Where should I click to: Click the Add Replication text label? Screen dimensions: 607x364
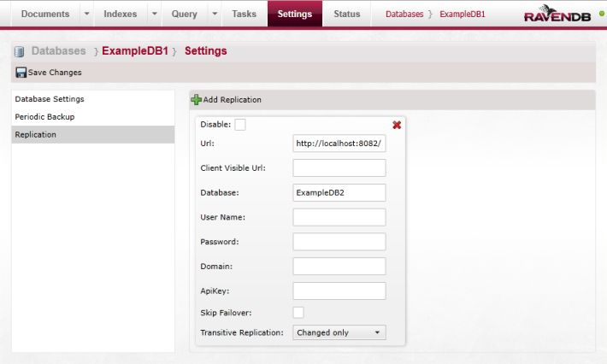coord(233,100)
